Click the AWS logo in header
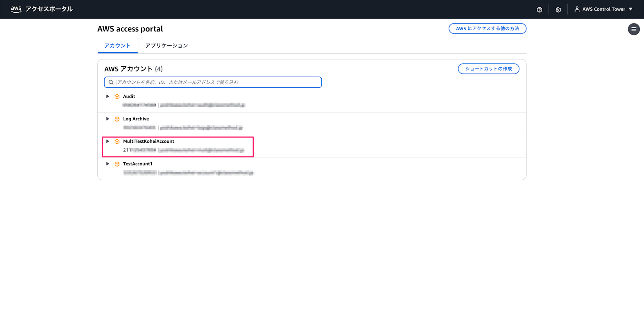Image resolution: width=644 pixels, height=314 pixels. pos(16,9)
